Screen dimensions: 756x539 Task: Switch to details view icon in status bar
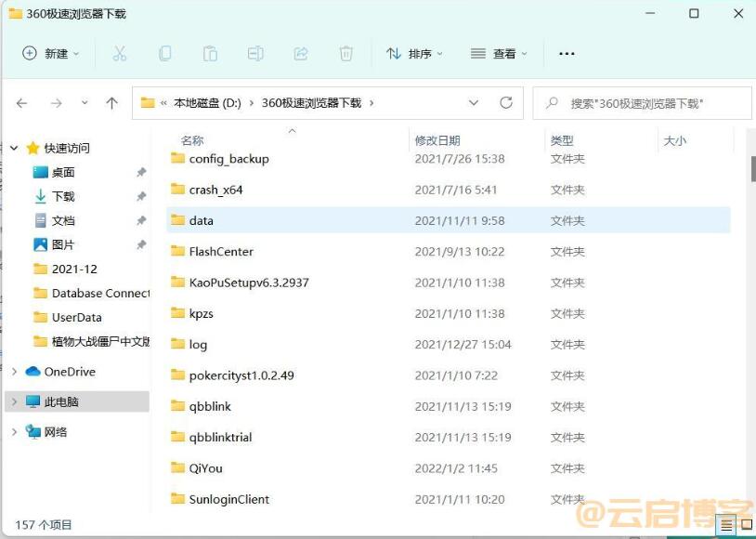726,524
